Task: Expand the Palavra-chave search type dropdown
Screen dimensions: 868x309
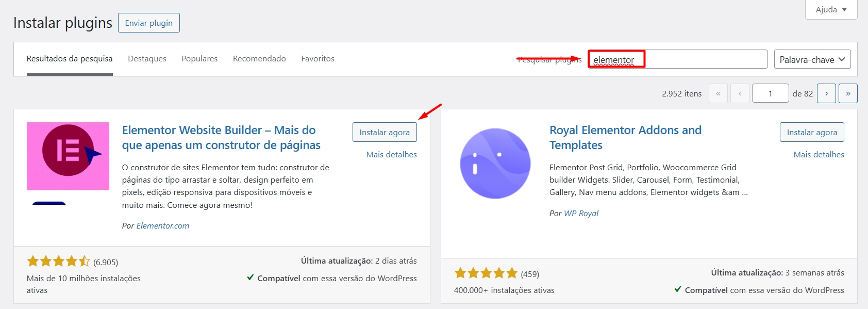Action: point(812,59)
